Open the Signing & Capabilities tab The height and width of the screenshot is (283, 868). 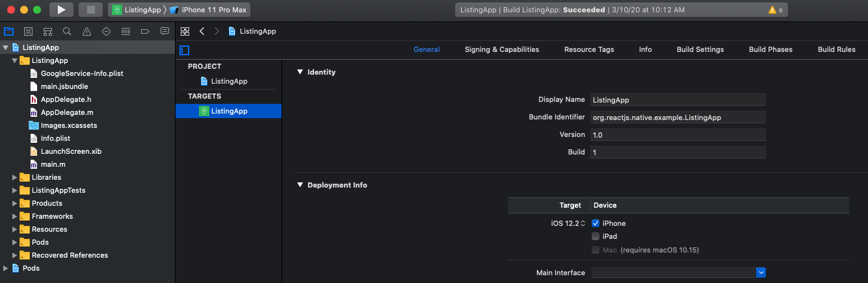click(x=501, y=49)
